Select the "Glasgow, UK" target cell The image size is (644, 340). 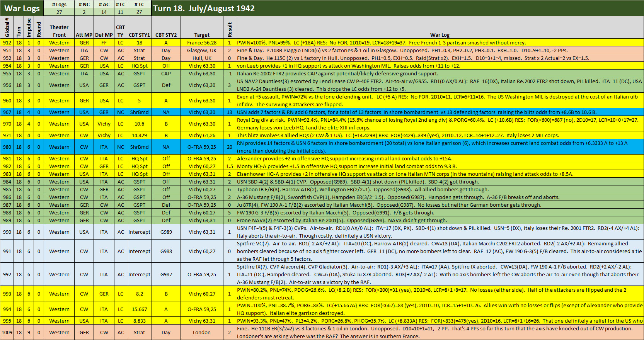(202, 50)
